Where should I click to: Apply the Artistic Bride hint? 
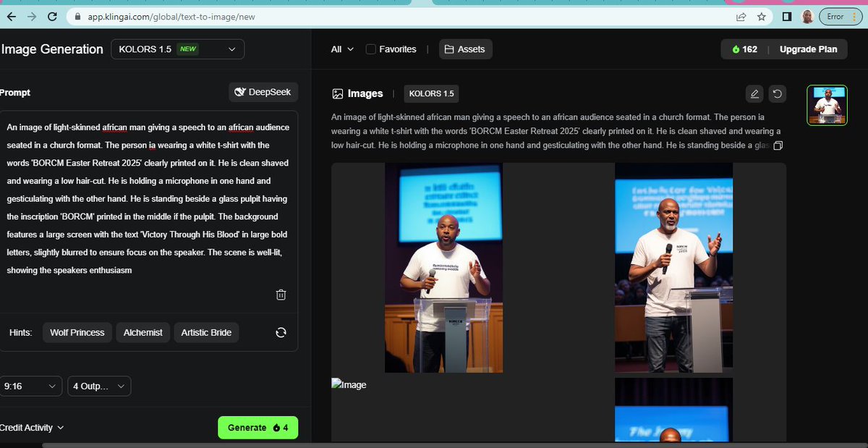point(206,332)
